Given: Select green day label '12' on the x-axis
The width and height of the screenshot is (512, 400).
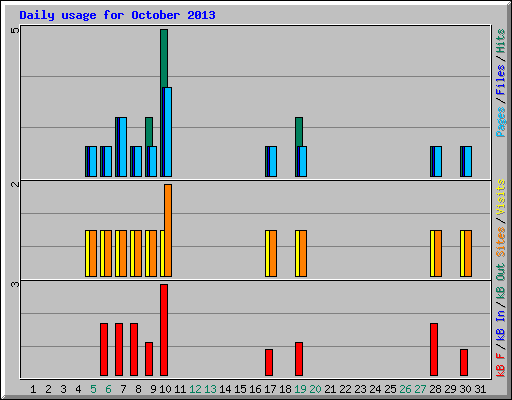Looking at the screenshot, I should pyautogui.click(x=195, y=389).
